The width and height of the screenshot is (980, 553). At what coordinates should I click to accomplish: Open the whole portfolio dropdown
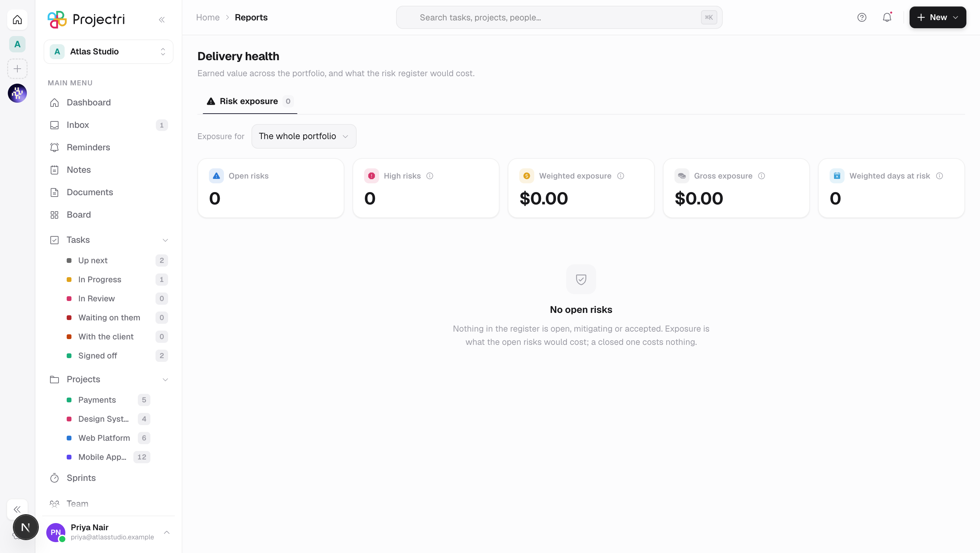pyautogui.click(x=304, y=136)
